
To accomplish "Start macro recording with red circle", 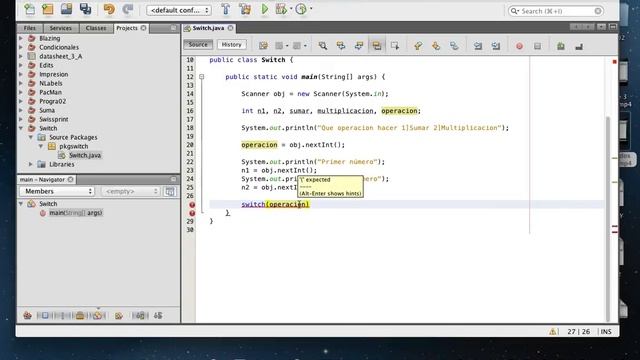I will 519,46.
